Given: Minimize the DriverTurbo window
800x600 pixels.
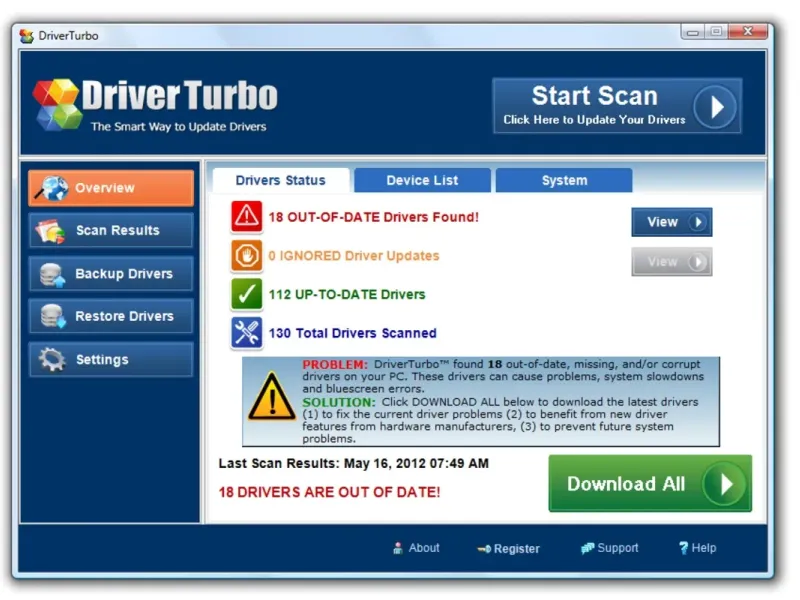Looking at the screenshot, I should coord(692,32).
